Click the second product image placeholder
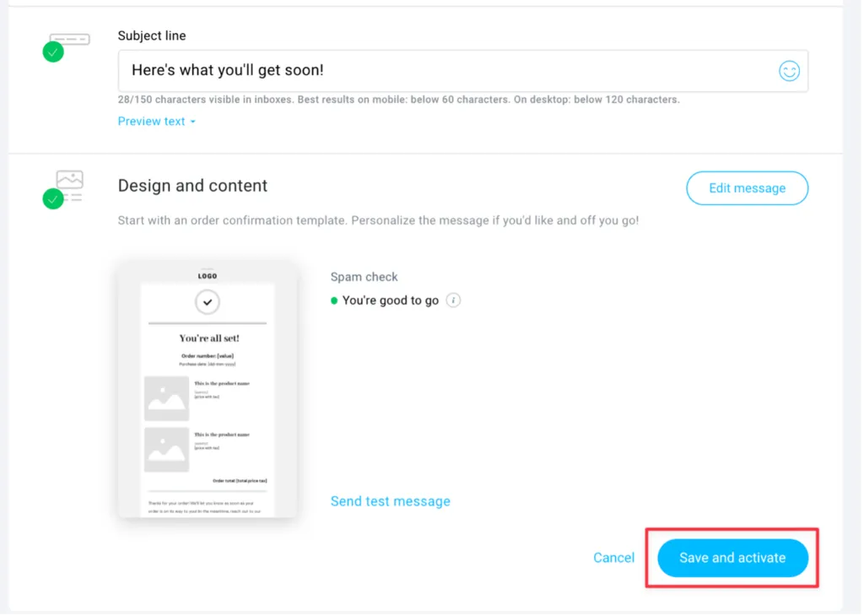864x616 pixels. (167, 451)
